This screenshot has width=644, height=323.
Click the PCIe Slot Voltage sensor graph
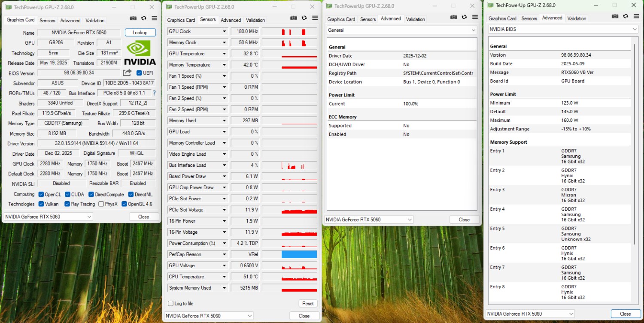click(289, 210)
